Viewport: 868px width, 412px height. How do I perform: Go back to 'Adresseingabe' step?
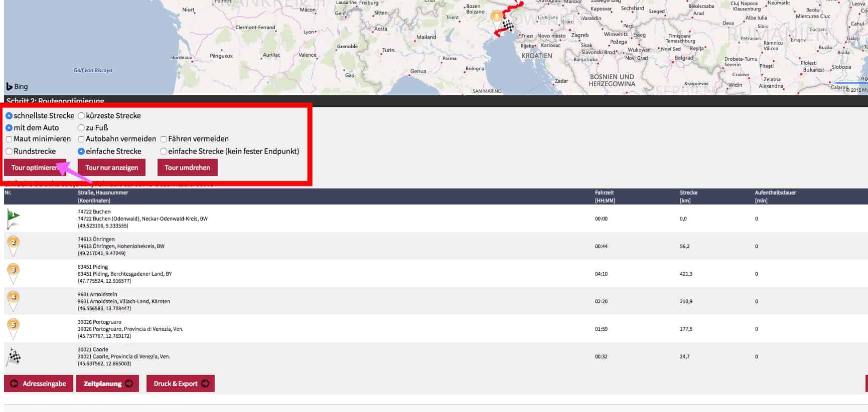click(38, 383)
